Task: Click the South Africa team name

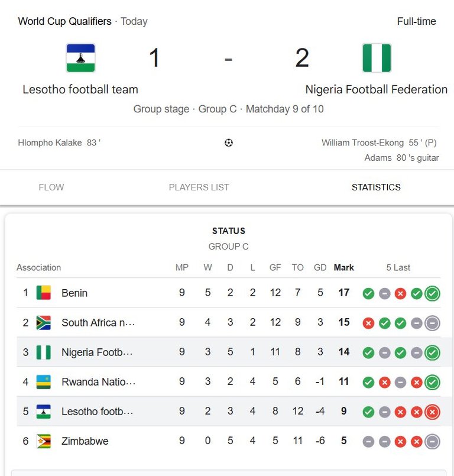Action: [98, 322]
